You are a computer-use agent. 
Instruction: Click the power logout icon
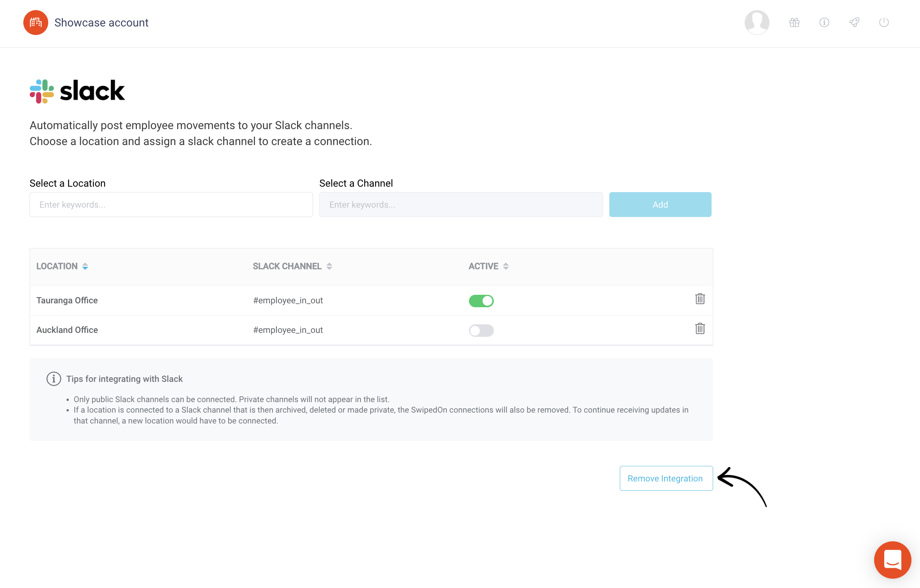coord(884,23)
